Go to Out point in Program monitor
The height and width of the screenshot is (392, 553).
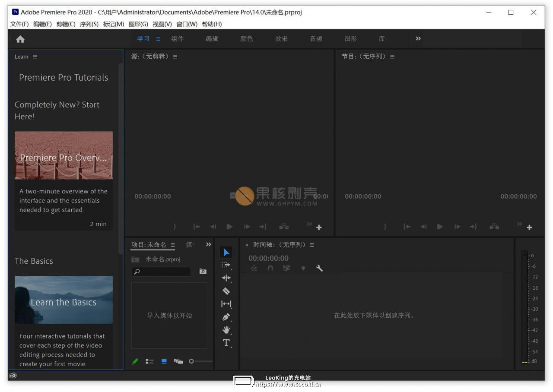tap(474, 227)
